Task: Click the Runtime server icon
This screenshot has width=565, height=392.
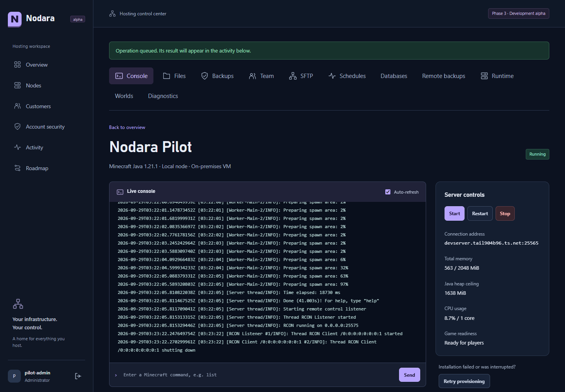Action: point(484,76)
